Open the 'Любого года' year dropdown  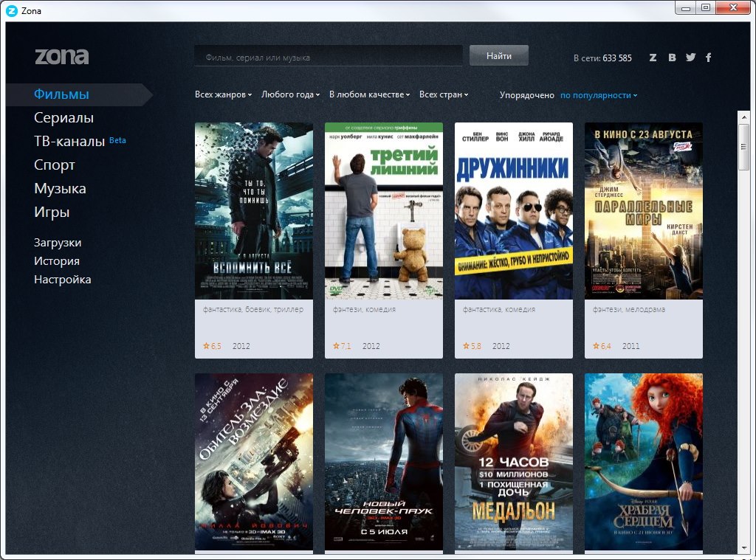(x=290, y=95)
